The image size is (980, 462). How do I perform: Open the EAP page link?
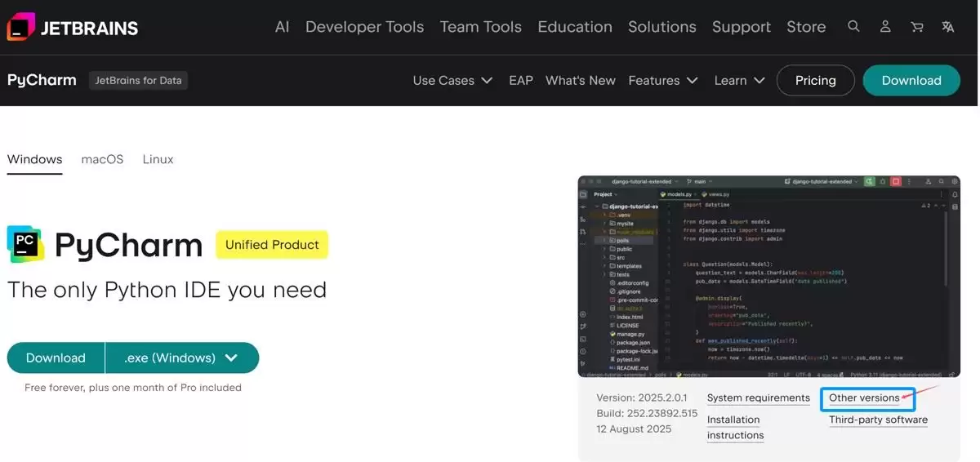521,80
